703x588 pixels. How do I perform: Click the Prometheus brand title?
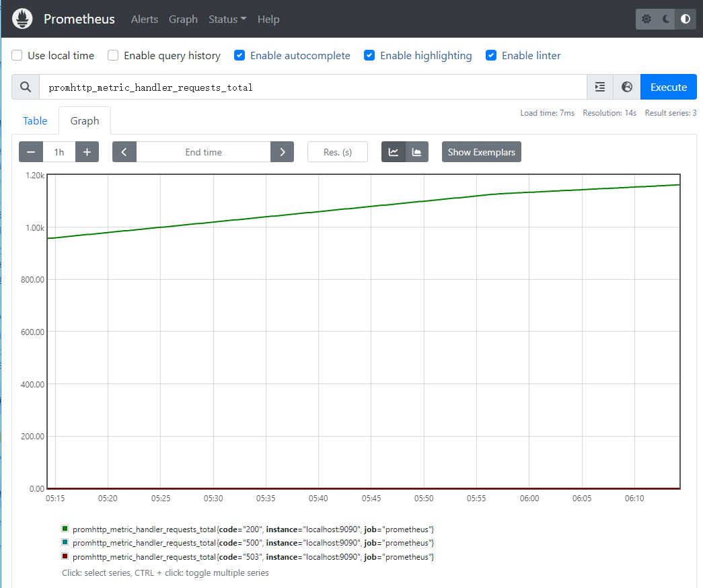79,19
